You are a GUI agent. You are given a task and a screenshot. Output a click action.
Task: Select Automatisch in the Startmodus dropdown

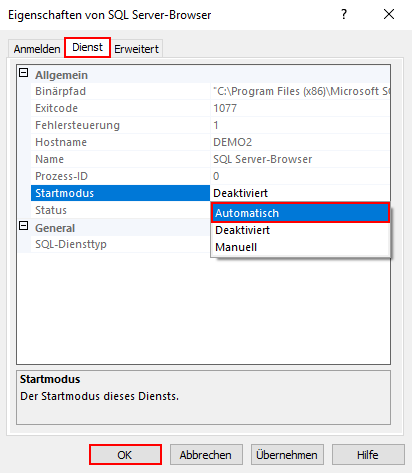[300, 213]
